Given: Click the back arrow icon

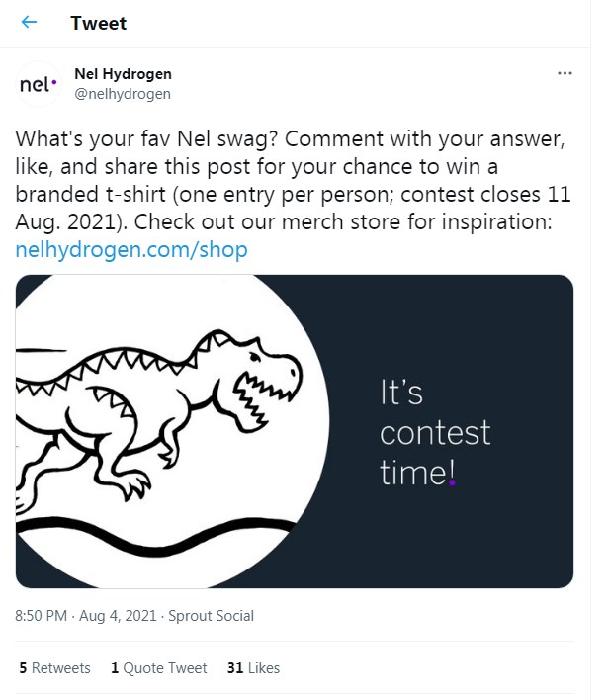Looking at the screenshot, I should [29, 23].
